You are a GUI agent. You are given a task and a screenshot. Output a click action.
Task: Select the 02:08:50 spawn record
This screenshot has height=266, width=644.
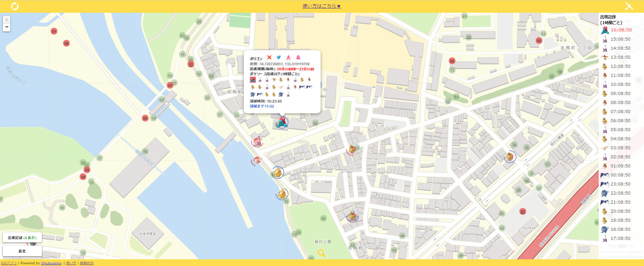616,157
